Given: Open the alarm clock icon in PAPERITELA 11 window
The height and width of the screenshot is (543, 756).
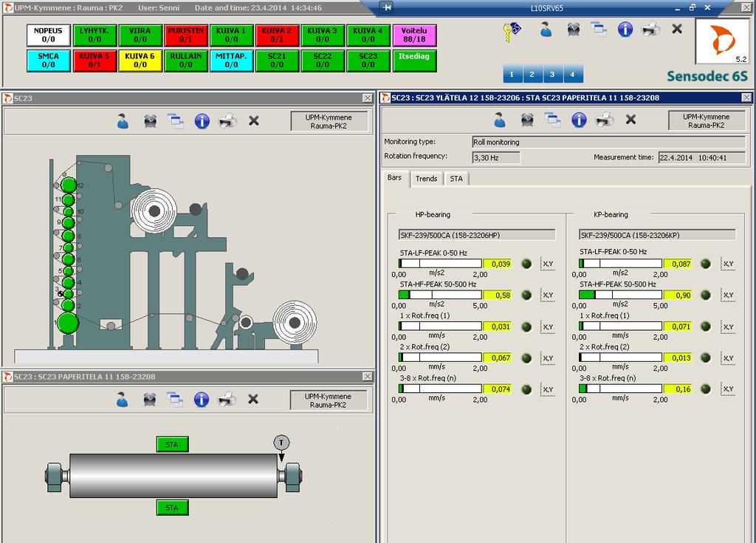Looking at the screenshot, I should (149, 399).
